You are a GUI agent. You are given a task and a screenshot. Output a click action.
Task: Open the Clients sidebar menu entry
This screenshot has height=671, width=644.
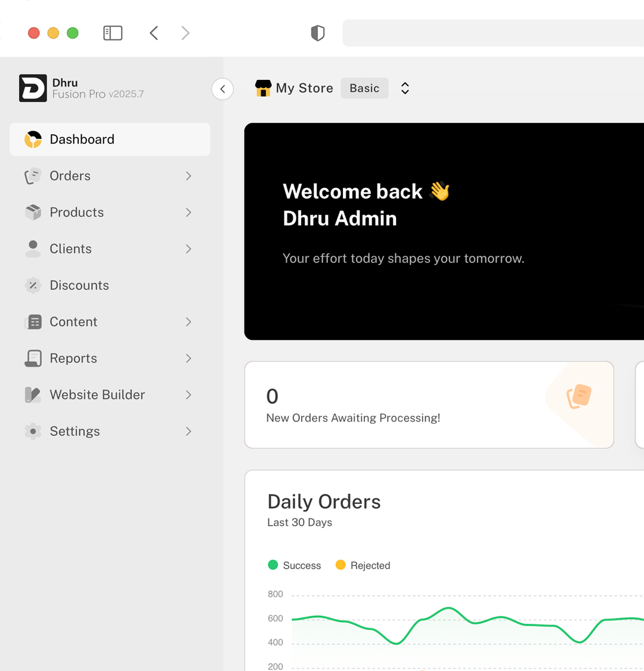click(x=70, y=248)
